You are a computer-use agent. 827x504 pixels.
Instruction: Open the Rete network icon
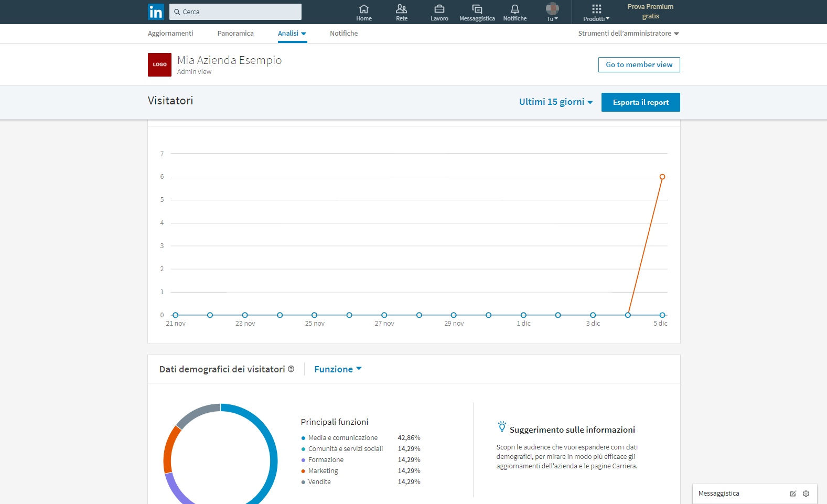click(x=402, y=13)
